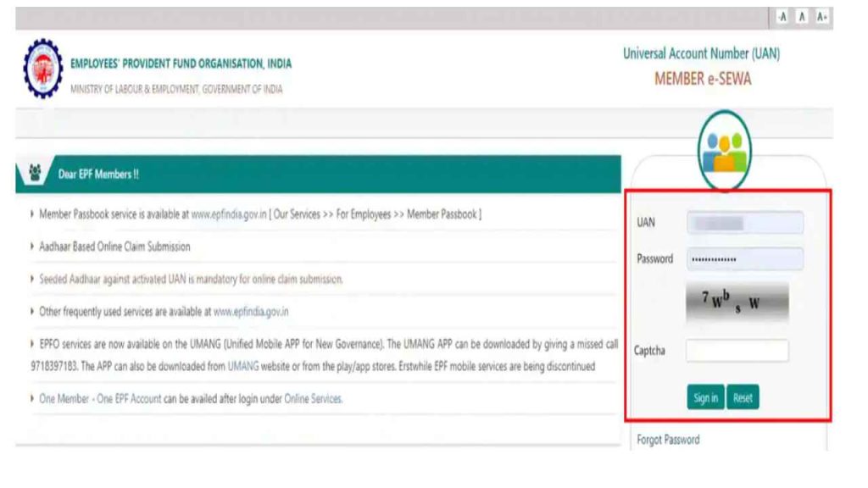Viewport: 868px width, 488px height.
Task: Click the UAN field label
Action: [646, 223]
